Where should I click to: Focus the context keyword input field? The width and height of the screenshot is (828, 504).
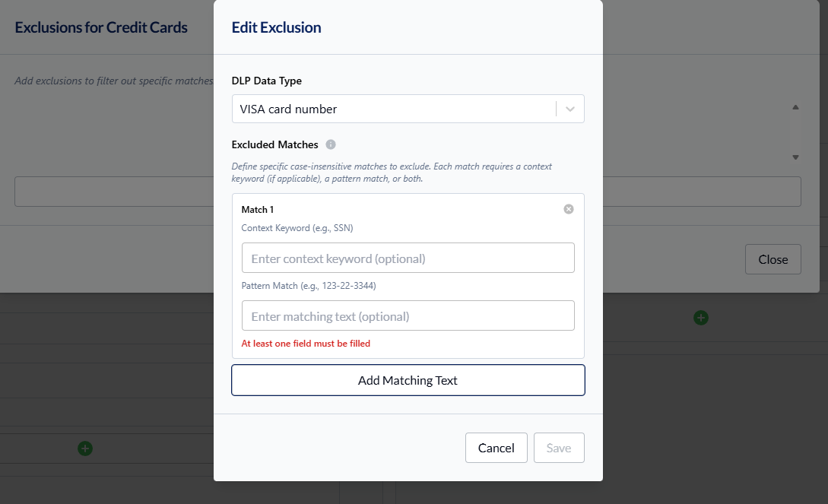(408, 258)
